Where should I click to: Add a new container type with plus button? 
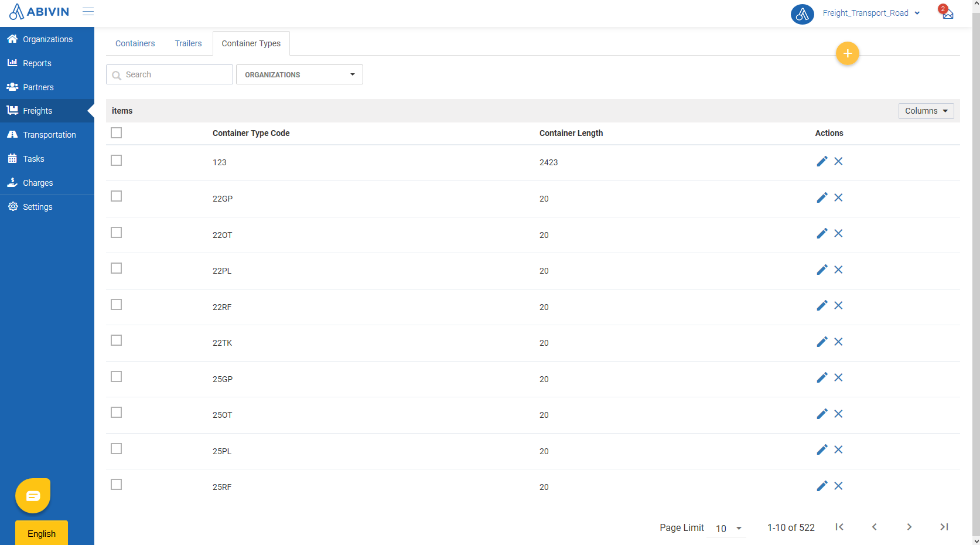(x=847, y=53)
